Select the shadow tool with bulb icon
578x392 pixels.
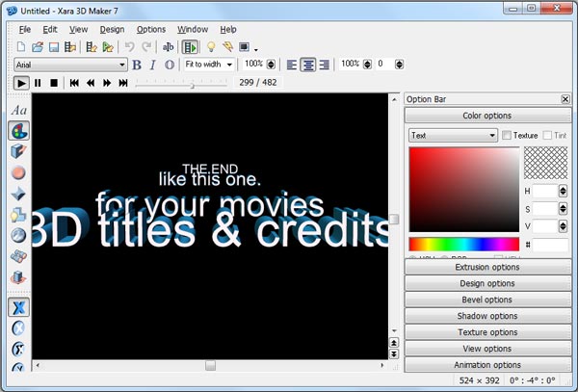click(x=18, y=215)
